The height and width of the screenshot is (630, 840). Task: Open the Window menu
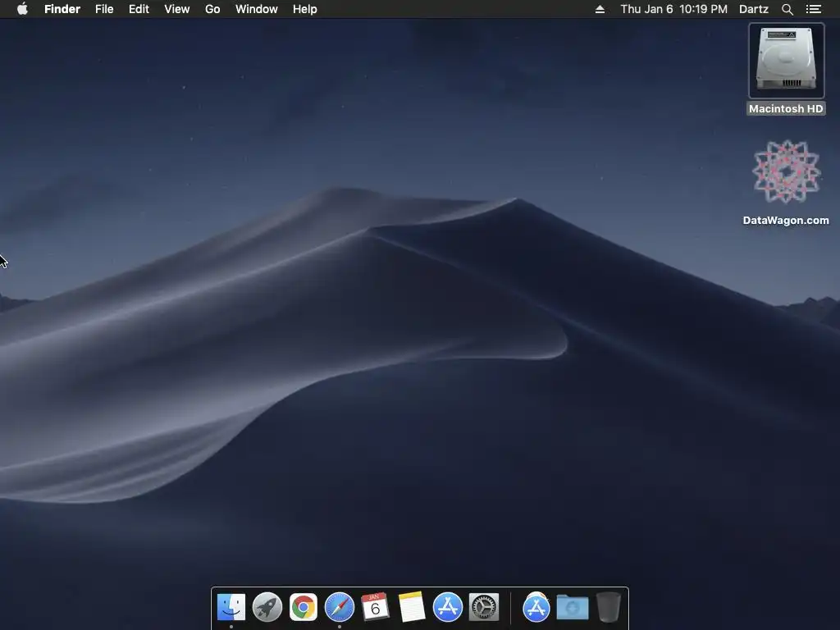pos(257,9)
